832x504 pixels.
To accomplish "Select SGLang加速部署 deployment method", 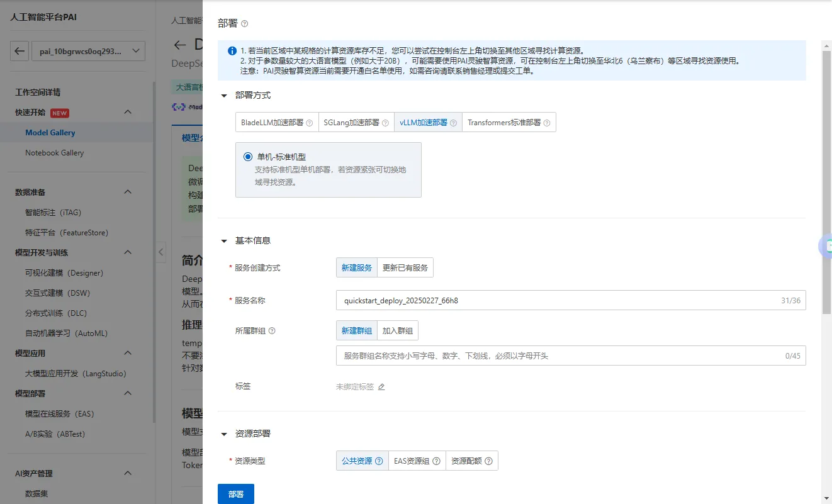I will coord(356,123).
